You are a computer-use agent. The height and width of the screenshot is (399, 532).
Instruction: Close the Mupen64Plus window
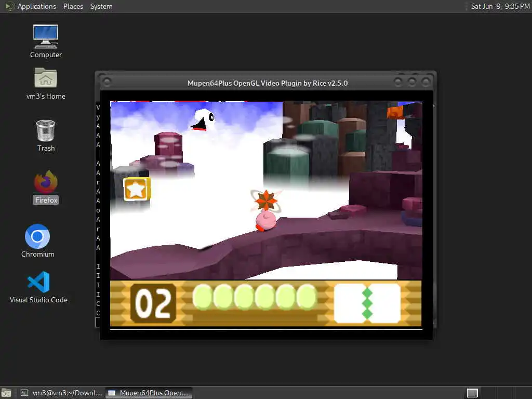click(x=425, y=82)
